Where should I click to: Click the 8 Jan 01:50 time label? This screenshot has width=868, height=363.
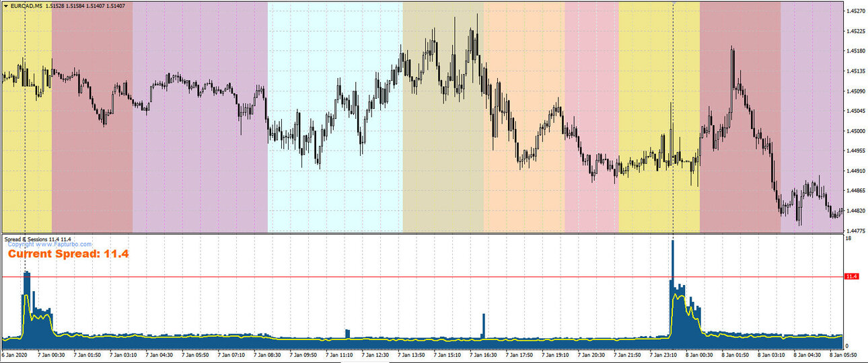pos(737,355)
